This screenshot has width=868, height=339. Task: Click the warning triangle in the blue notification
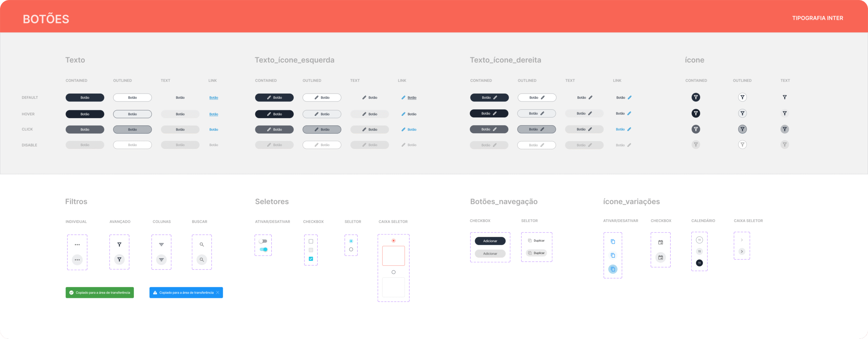(x=155, y=293)
